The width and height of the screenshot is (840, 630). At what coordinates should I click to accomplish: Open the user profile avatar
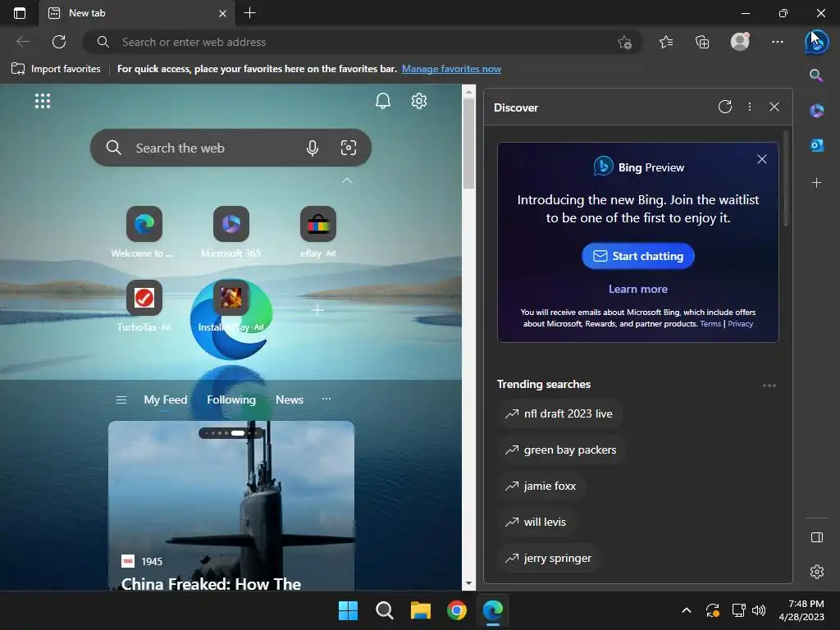pos(740,42)
